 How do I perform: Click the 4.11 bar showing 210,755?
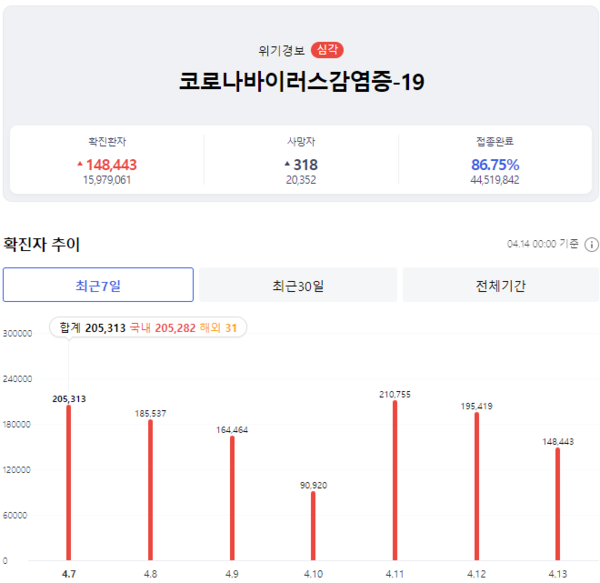pyautogui.click(x=395, y=480)
